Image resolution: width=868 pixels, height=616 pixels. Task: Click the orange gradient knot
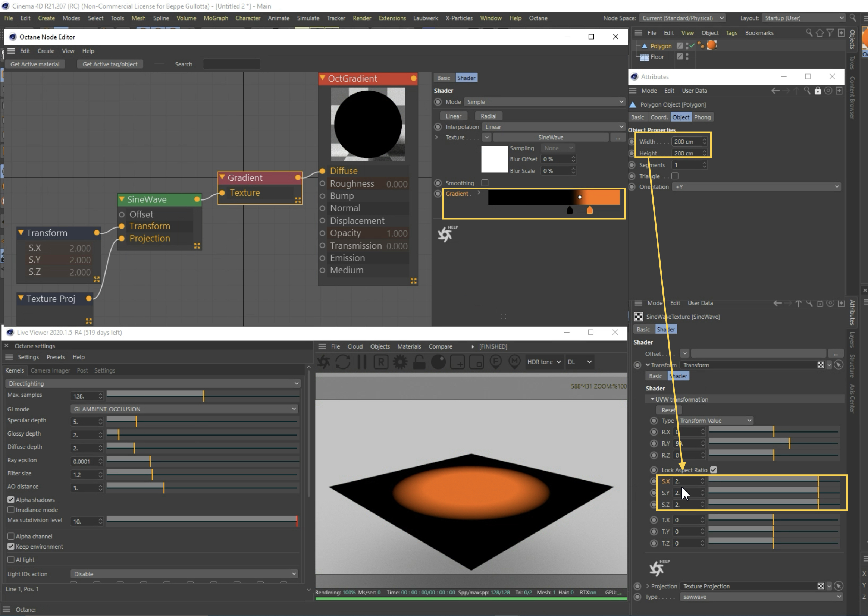coord(589,211)
